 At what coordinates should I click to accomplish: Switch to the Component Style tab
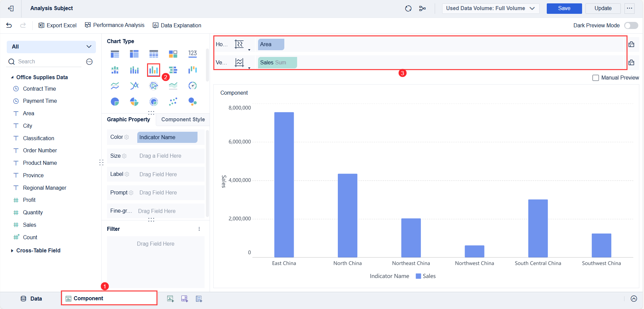tap(183, 119)
